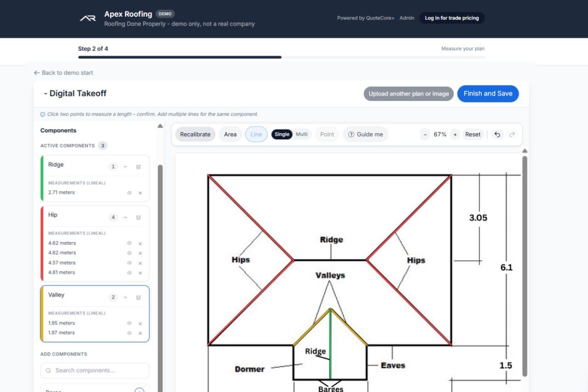Click the Ridge count badge showing 1
The height and width of the screenshot is (392, 588).
pyautogui.click(x=113, y=167)
